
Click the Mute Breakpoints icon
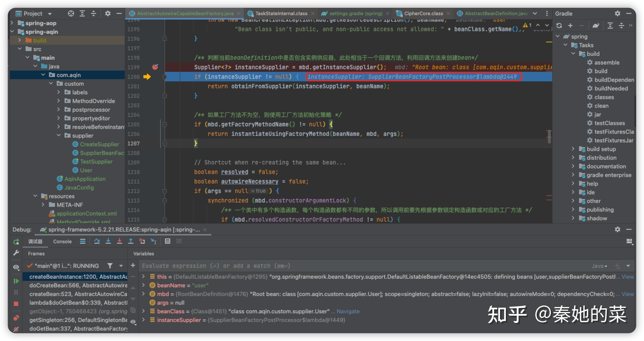(16, 329)
